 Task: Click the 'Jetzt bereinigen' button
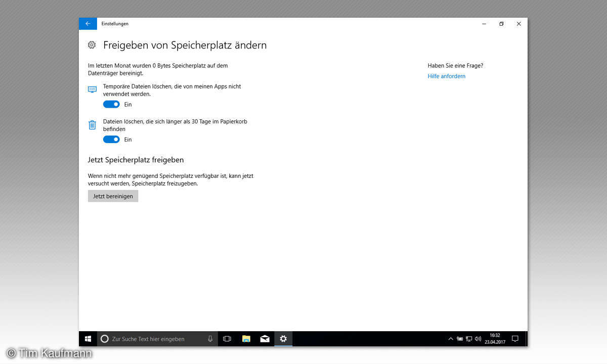113,196
